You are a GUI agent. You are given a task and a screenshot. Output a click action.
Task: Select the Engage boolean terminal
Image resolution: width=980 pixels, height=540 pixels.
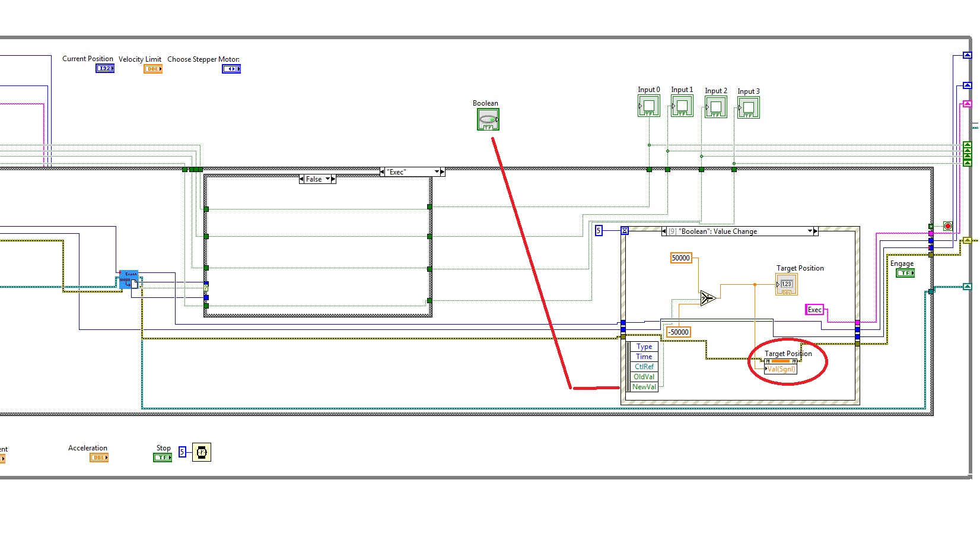(905, 273)
